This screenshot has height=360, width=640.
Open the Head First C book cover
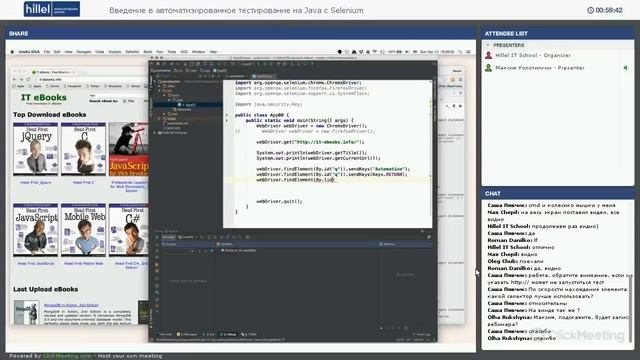coord(83,149)
